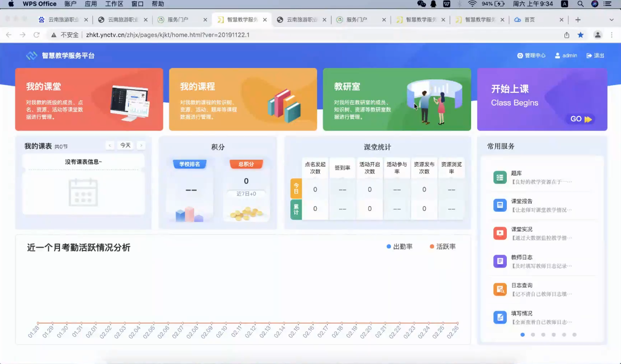Bookmark this page with the star icon

click(580, 35)
